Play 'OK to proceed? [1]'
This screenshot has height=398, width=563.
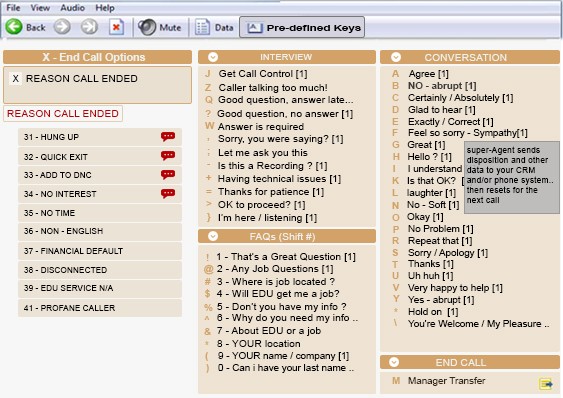tap(262, 205)
